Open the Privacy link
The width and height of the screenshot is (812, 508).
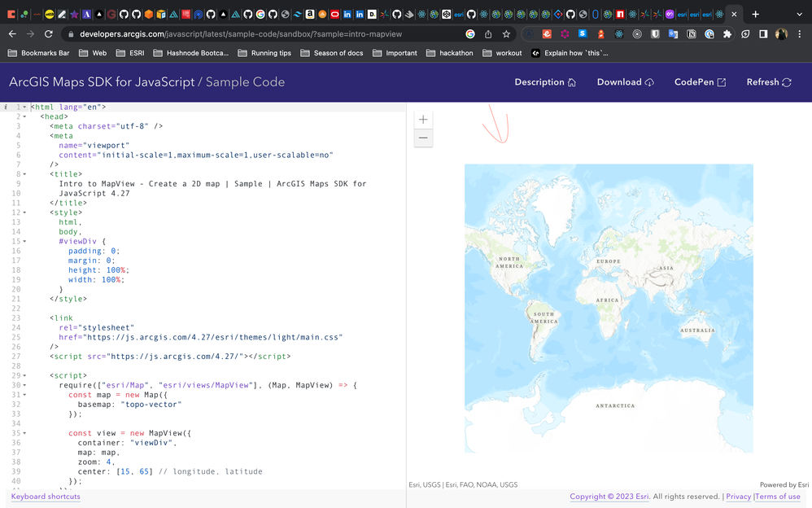coord(739,497)
